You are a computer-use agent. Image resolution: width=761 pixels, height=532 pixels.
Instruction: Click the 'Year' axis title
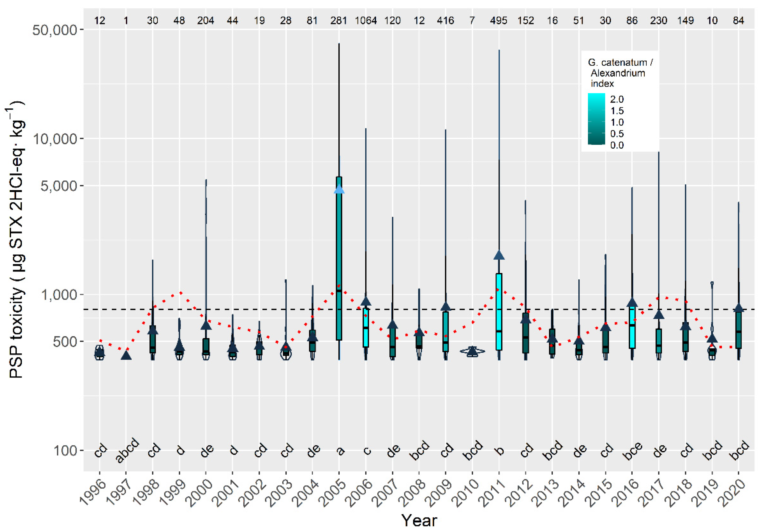(419, 520)
